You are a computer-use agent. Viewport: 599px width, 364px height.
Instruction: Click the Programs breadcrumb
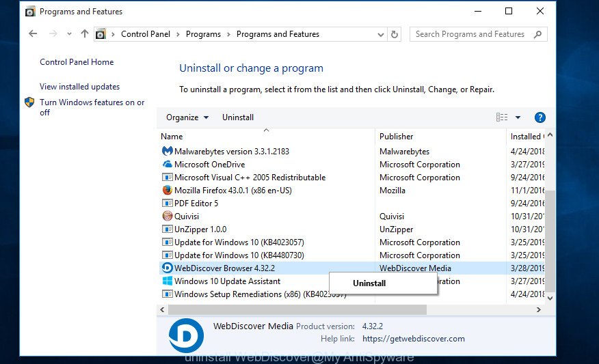tap(203, 34)
